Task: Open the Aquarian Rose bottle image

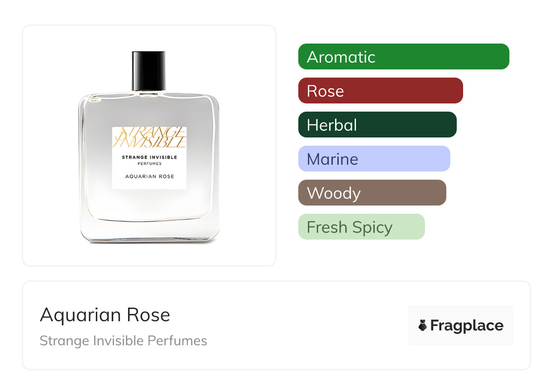Action: point(149,147)
